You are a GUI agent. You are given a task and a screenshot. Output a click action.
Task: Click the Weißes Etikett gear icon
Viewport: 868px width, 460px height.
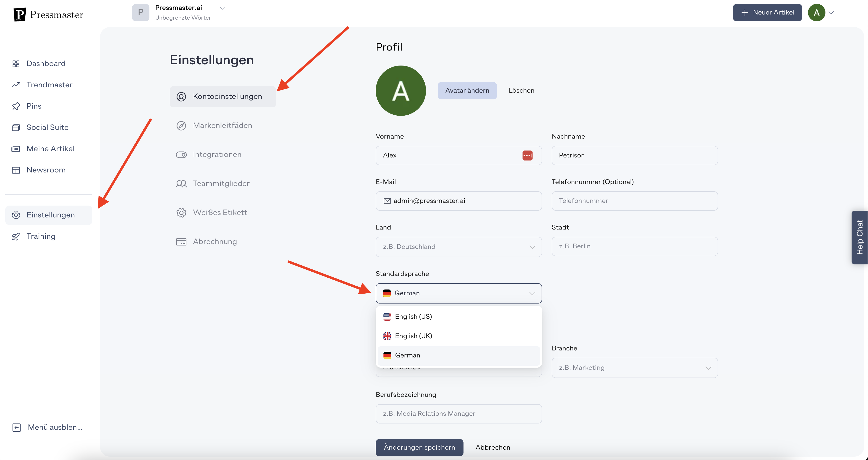point(181,213)
